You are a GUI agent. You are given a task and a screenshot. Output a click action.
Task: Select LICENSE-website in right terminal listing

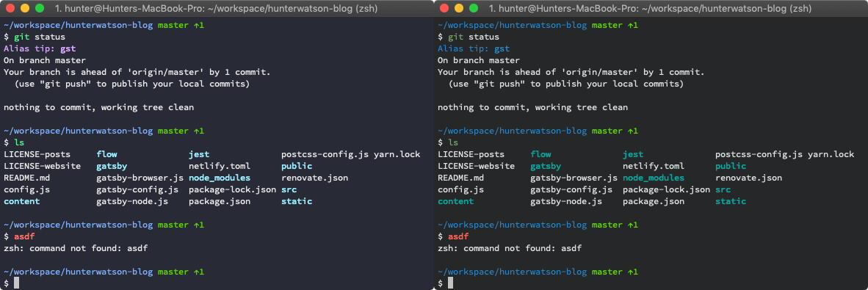pyautogui.click(x=476, y=166)
